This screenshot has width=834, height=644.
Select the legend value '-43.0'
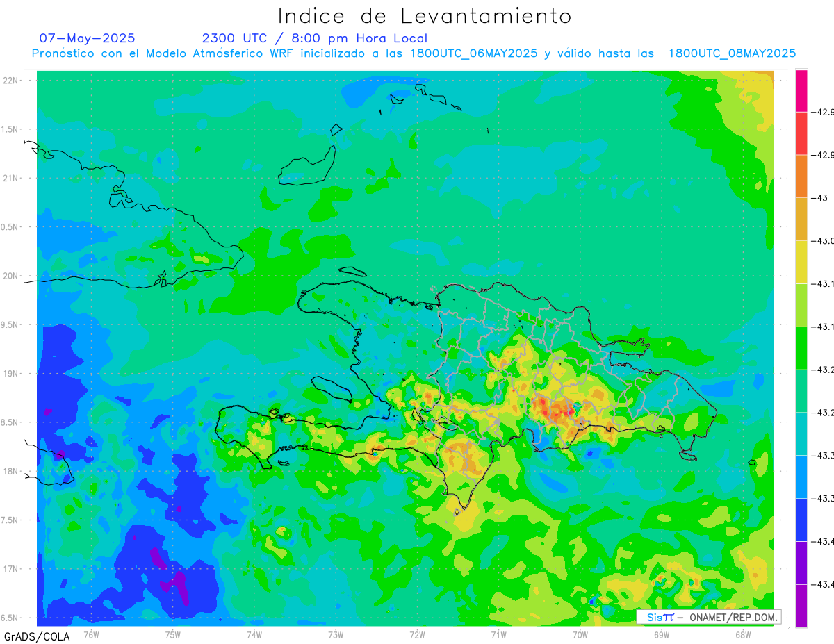tap(823, 241)
